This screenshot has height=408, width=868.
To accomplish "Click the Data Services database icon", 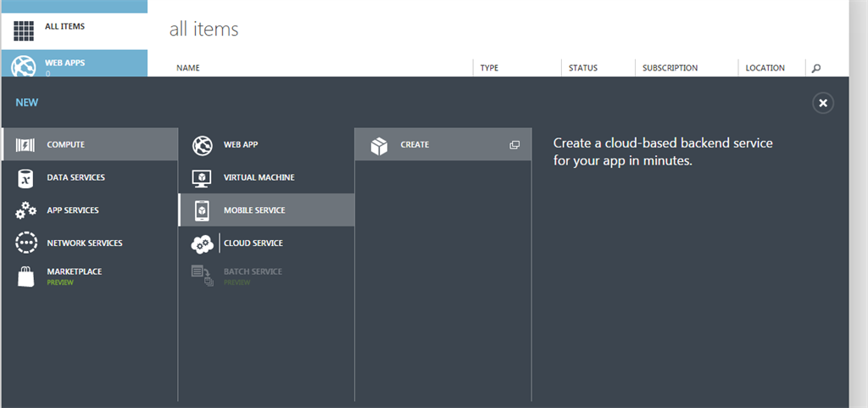I will click(25, 177).
